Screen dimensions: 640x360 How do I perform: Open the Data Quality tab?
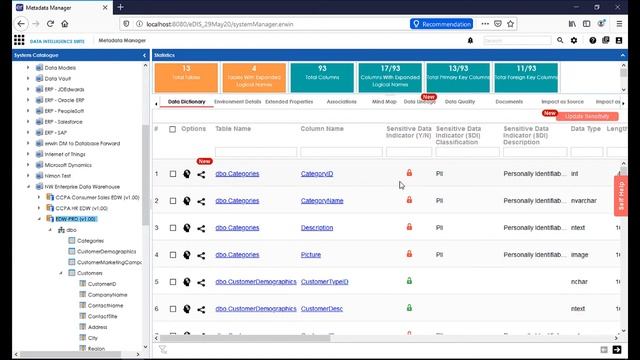(460, 102)
